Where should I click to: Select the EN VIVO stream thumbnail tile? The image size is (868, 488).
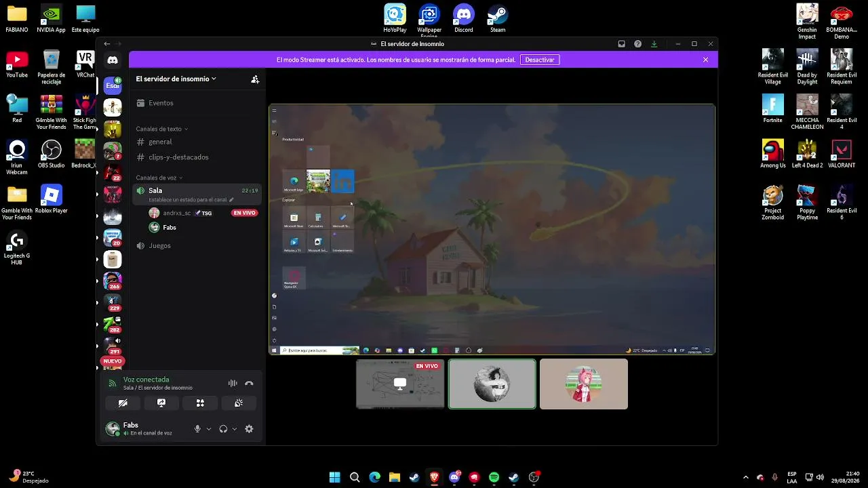(400, 384)
